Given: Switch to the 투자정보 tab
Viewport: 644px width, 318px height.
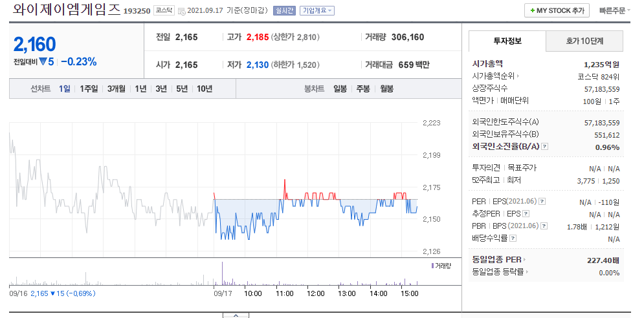Looking at the screenshot, I should [x=507, y=41].
